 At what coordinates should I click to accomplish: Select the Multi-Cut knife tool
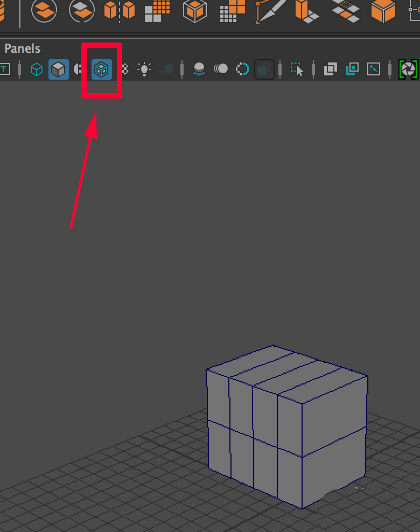[x=271, y=11]
